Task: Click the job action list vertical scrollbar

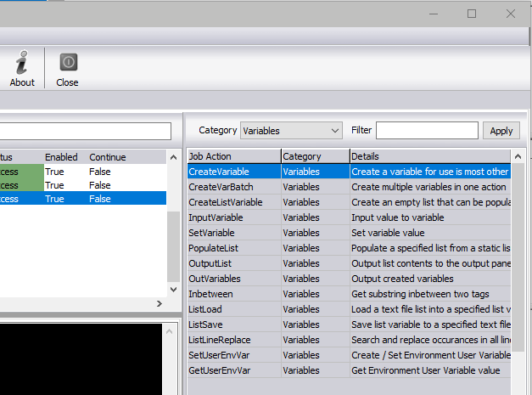Action: coord(518,258)
